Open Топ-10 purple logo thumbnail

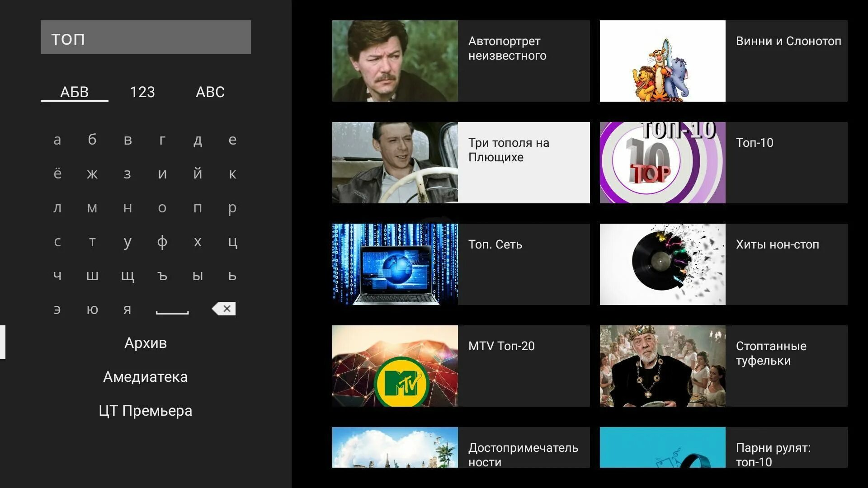click(662, 163)
